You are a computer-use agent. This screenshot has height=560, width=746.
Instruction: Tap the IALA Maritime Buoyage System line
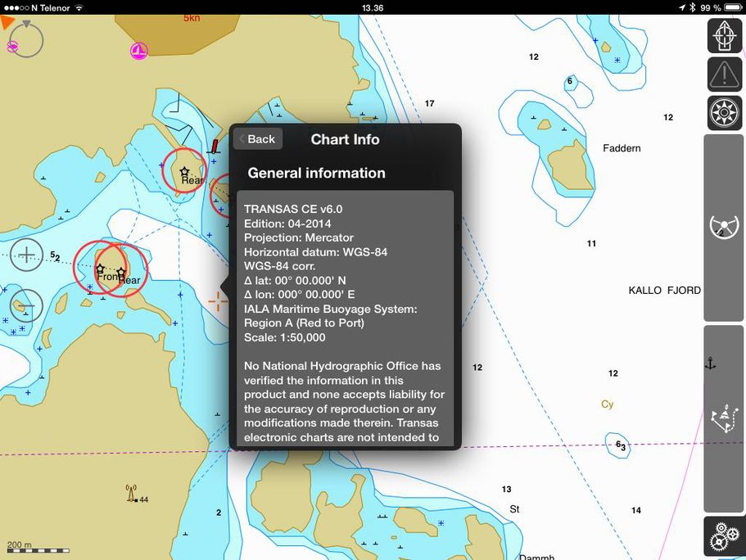coord(331,309)
